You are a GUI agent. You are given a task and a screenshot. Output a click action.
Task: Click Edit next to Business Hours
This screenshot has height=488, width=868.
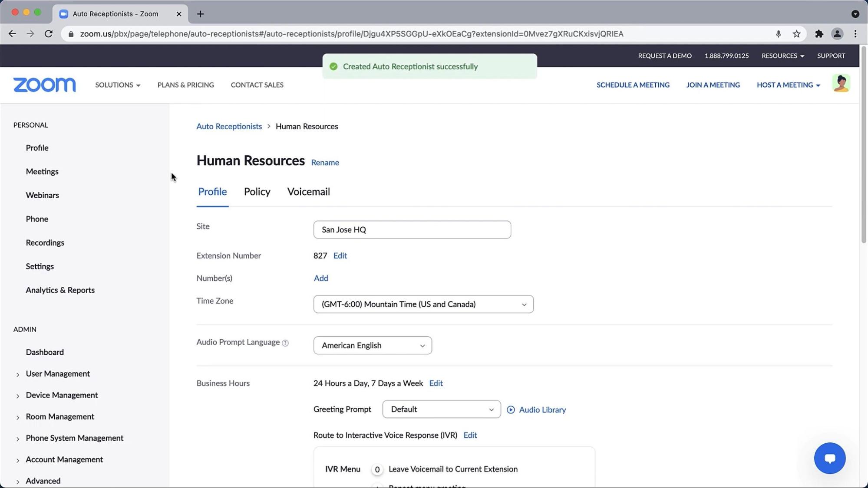(436, 383)
